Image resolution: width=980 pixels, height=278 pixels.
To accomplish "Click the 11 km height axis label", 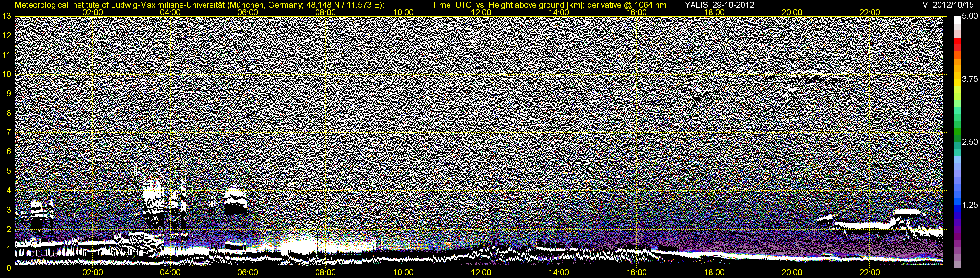I will (x=7, y=55).
